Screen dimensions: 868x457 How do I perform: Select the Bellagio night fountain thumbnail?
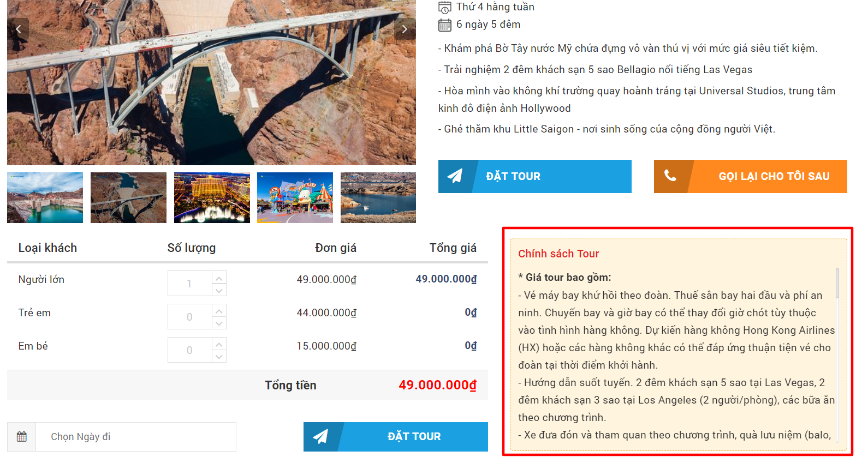coord(212,197)
